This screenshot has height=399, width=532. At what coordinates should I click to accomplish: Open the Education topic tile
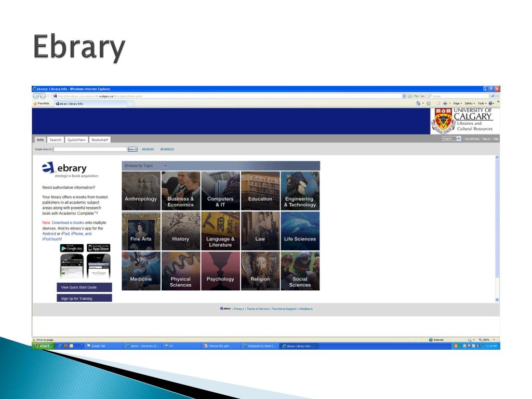click(260, 191)
